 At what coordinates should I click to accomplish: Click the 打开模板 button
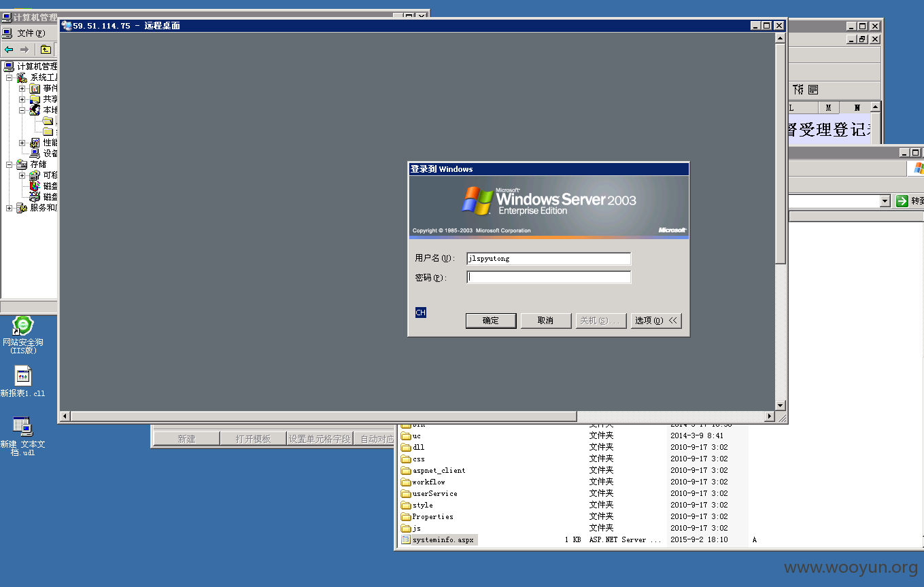tap(253, 439)
